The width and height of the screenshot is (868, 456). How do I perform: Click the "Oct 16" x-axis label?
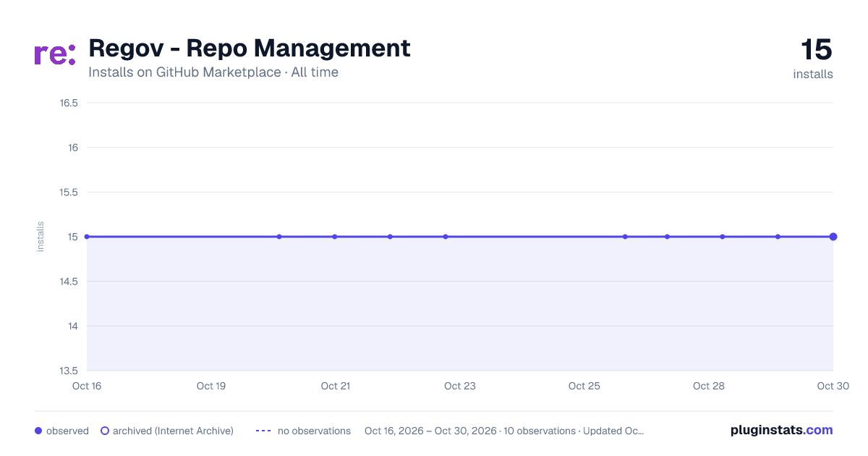click(87, 386)
